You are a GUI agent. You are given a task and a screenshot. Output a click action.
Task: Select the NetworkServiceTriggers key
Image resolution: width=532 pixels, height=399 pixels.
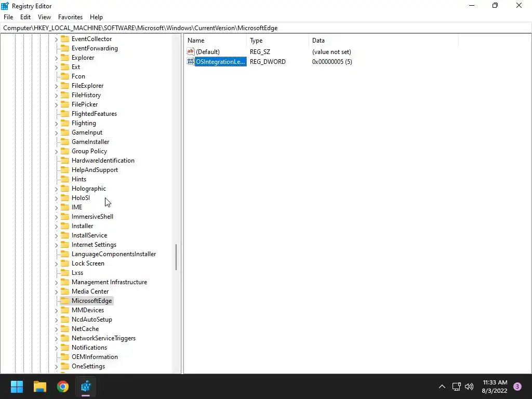tap(103, 338)
